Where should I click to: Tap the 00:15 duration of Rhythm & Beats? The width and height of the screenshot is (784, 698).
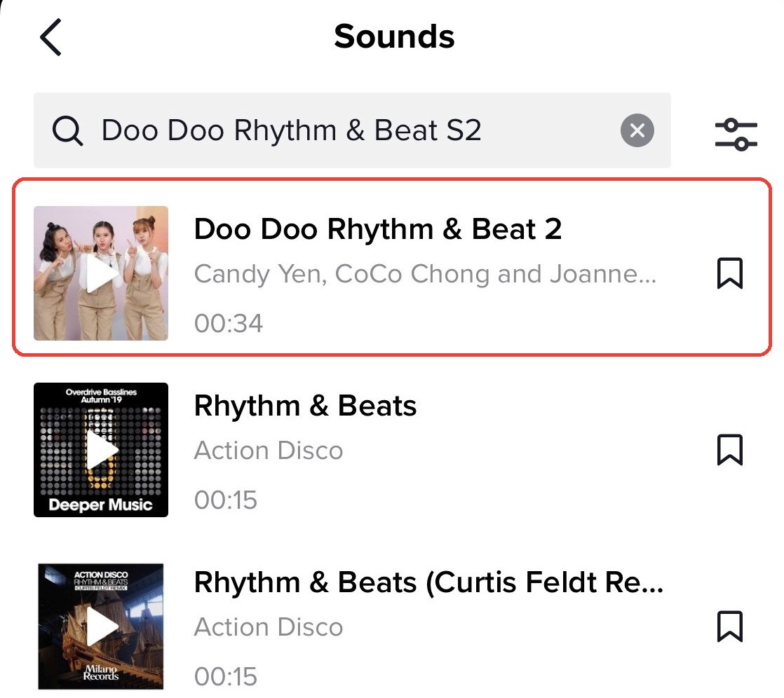click(226, 500)
